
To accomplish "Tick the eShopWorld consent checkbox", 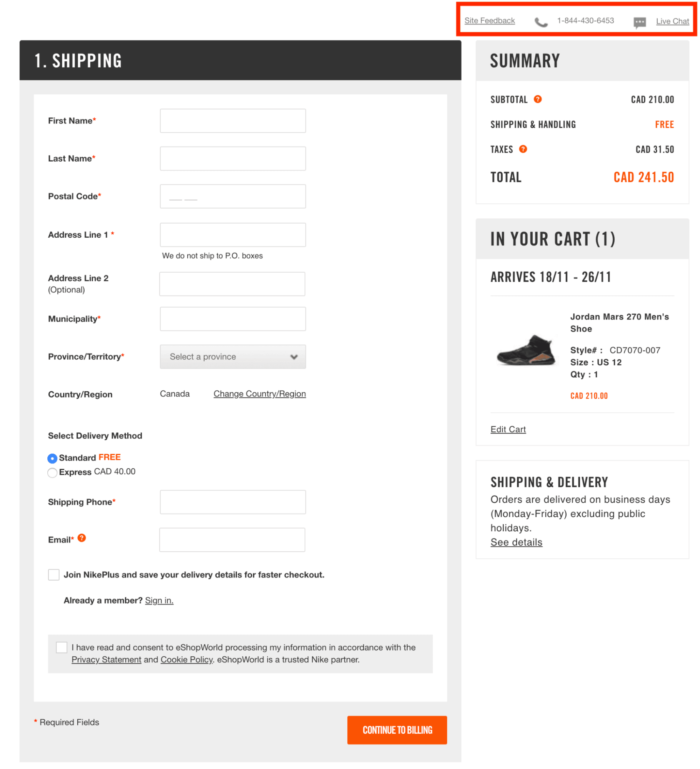I will point(62,647).
